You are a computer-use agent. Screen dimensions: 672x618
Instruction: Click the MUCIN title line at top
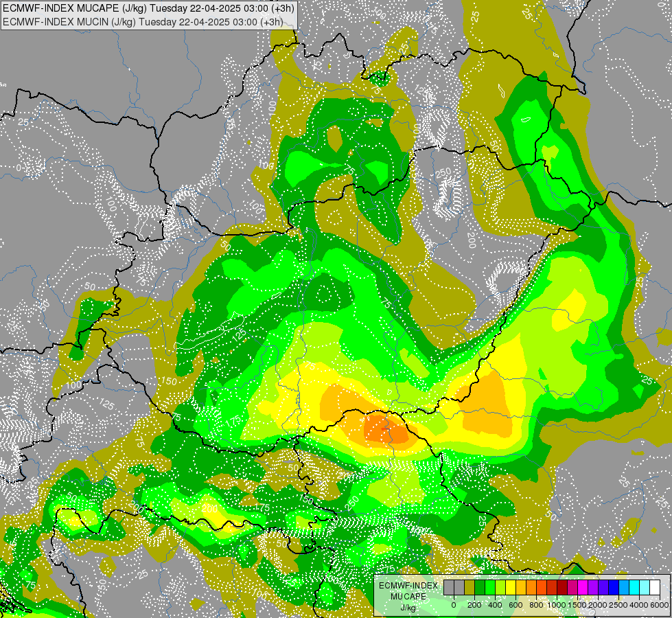143,22
